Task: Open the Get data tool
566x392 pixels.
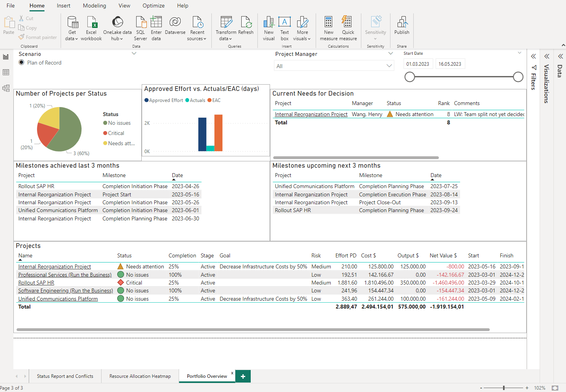Action: [72, 28]
